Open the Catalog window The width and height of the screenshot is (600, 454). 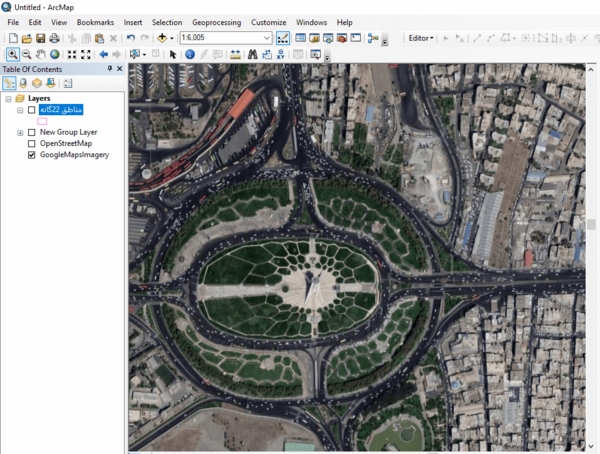coord(315,38)
